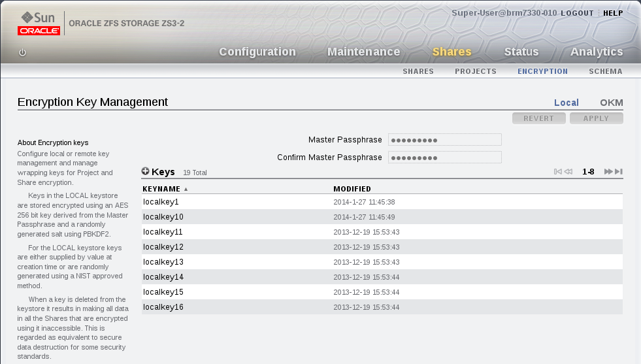641x364 pixels.
Task: Select the localkey14 row
Action: tap(382, 277)
